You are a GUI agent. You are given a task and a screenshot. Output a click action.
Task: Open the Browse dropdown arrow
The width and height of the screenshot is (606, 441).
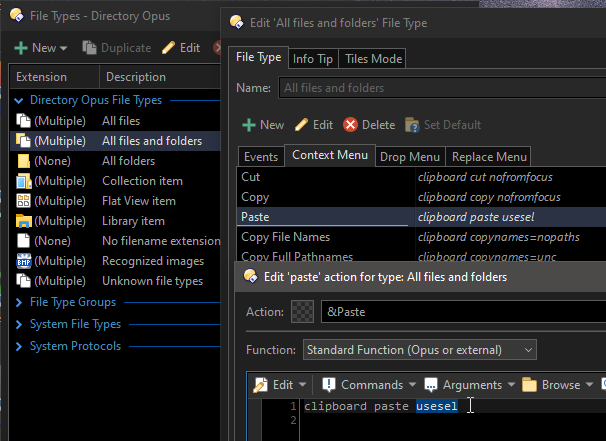pos(589,385)
